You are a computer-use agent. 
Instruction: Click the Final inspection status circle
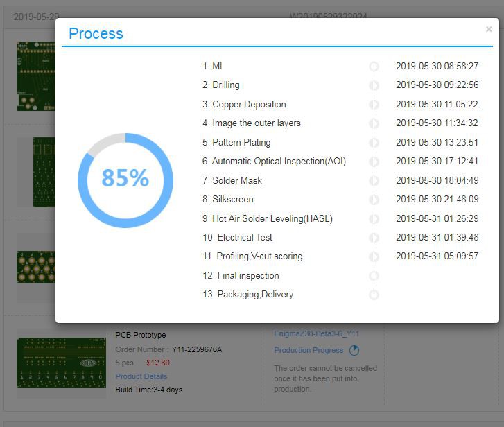coord(374,276)
